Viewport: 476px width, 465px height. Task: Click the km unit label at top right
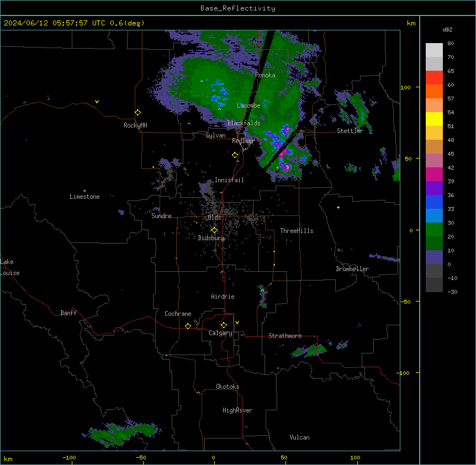[x=411, y=23]
